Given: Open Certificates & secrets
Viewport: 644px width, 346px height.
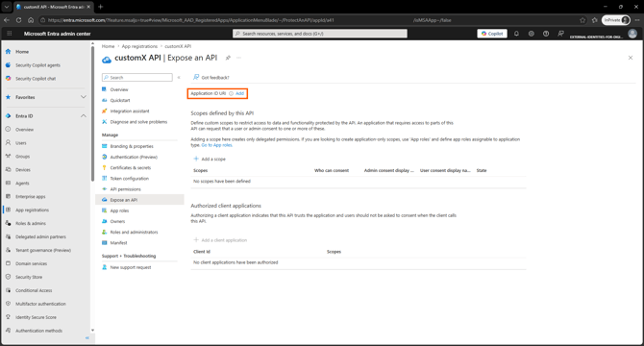Looking at the screenshot, I should [131, 168].
